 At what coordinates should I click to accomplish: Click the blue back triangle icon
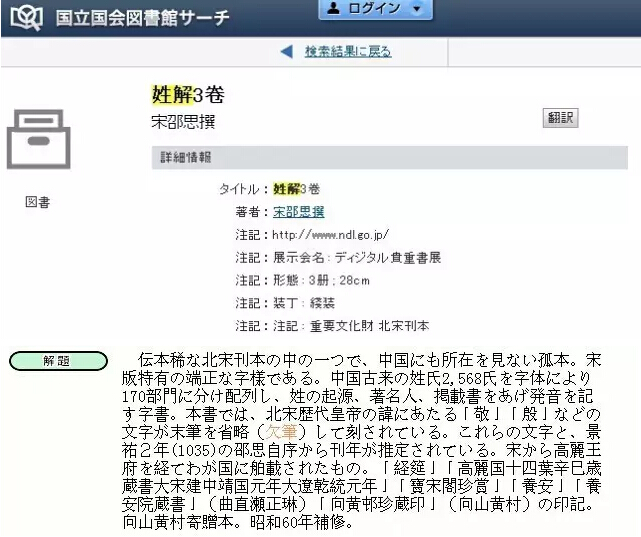point(287,51)
